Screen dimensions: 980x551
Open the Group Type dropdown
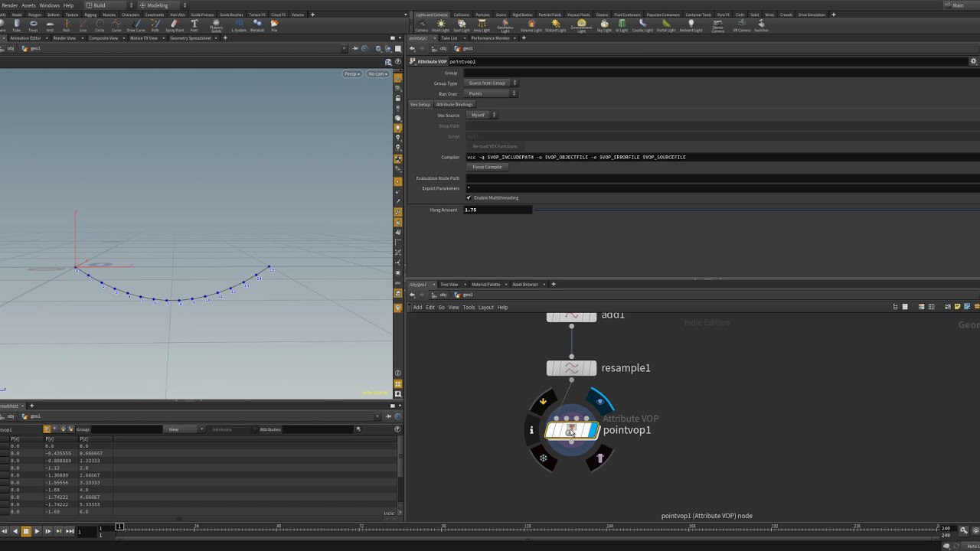click(491, 83)
